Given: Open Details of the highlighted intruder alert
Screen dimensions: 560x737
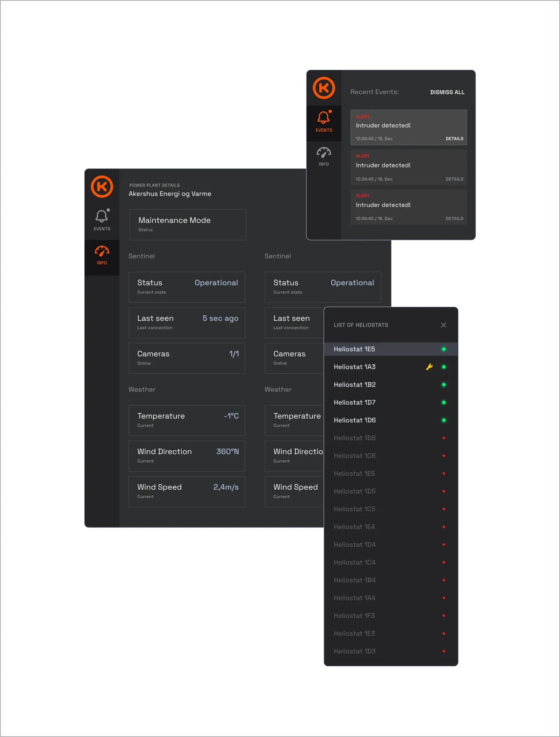Looking at the screenshot, I should [x=454, y=139].
